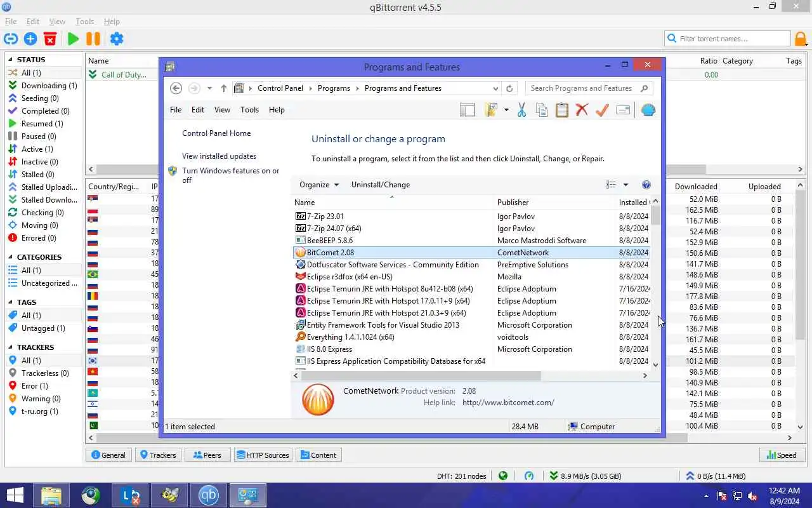Click the Change your view icon

611,185
